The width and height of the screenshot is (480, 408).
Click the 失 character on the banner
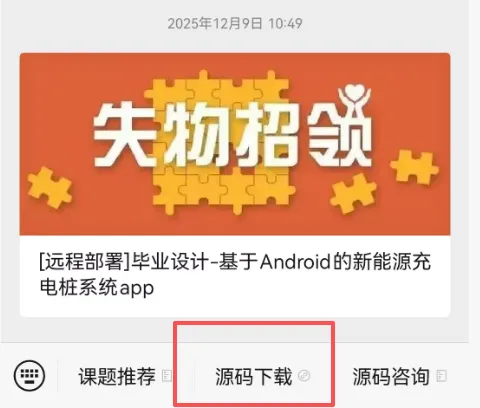[125, 135]
